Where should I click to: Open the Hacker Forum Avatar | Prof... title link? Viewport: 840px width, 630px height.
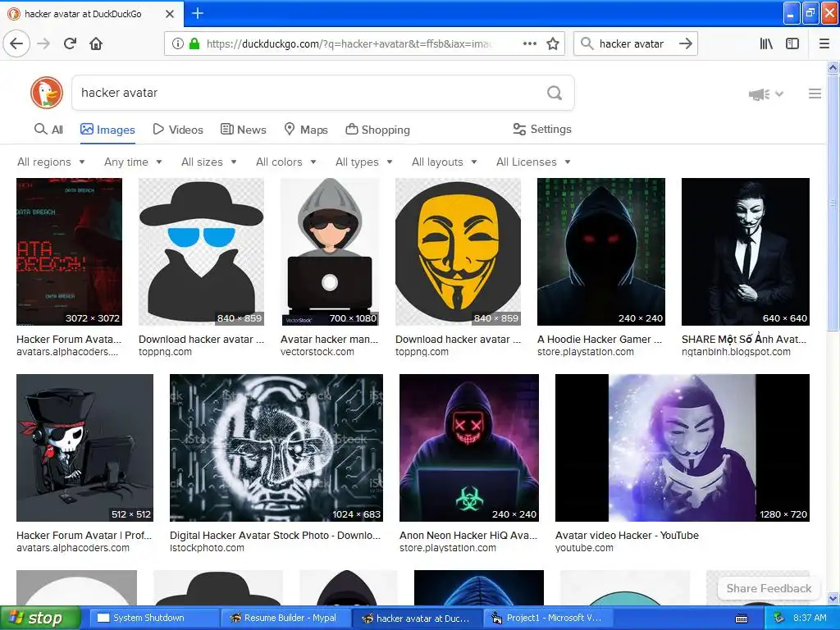84,535
